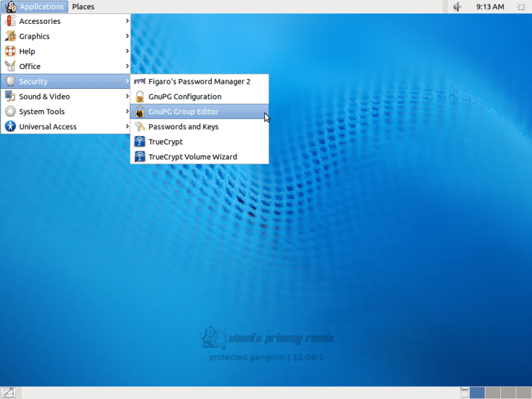Switch to the second workspace
The width and height of the screenshot is (532, 399).
[493, 393]
